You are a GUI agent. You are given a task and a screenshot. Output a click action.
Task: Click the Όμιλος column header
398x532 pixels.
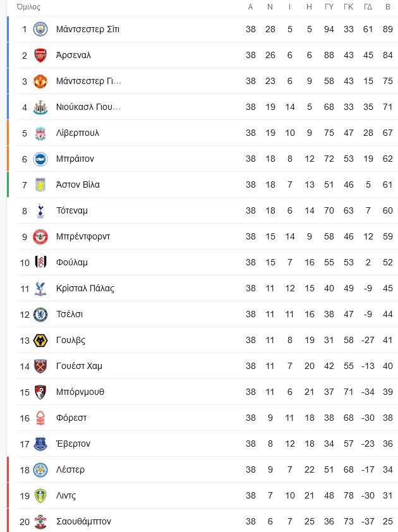(28, 7)
